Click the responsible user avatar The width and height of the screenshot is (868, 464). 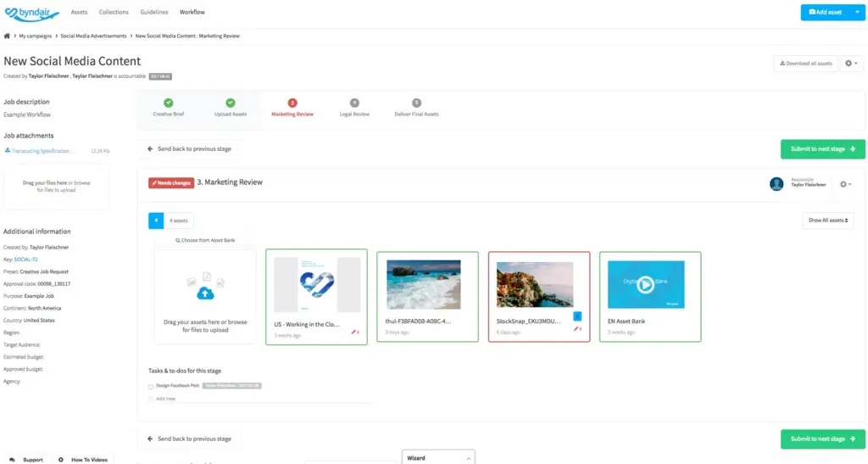pos(776,184)
